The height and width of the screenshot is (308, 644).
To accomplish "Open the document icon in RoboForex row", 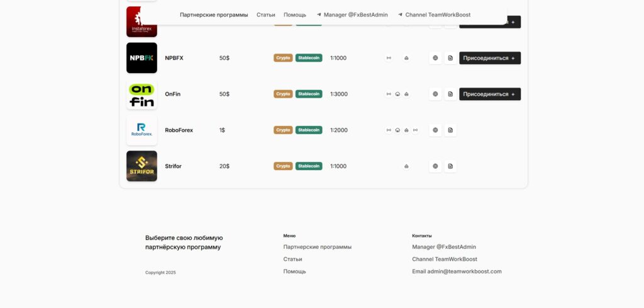I will 450,130.
